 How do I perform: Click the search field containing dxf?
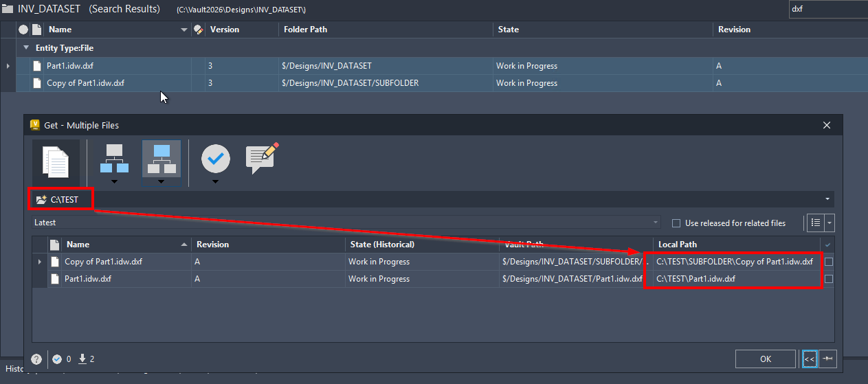point(827,9)
